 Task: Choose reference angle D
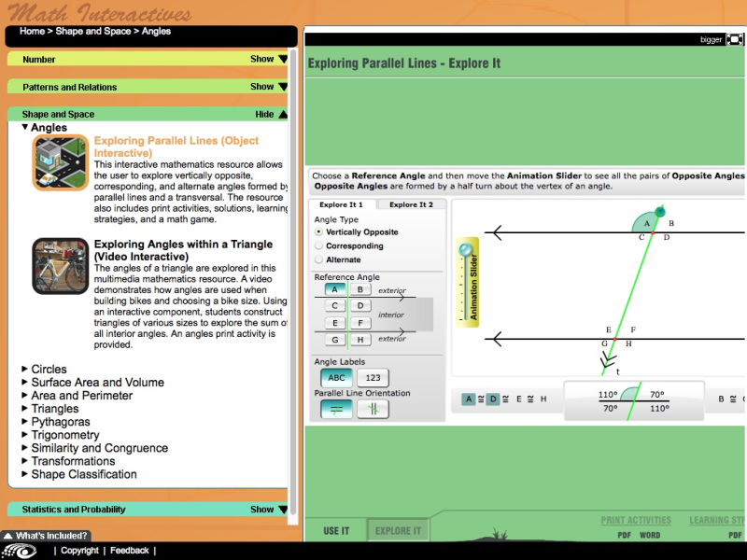(360, 306)
